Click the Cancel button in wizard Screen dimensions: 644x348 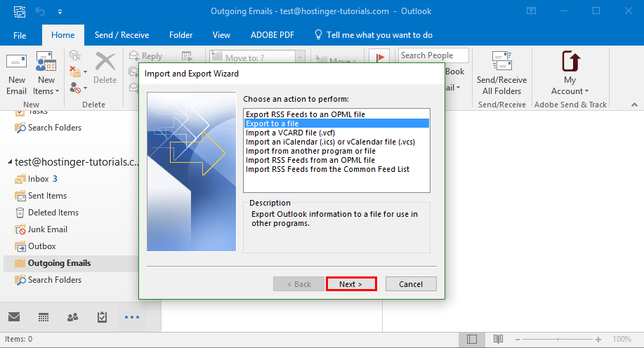tap(411, 284)
